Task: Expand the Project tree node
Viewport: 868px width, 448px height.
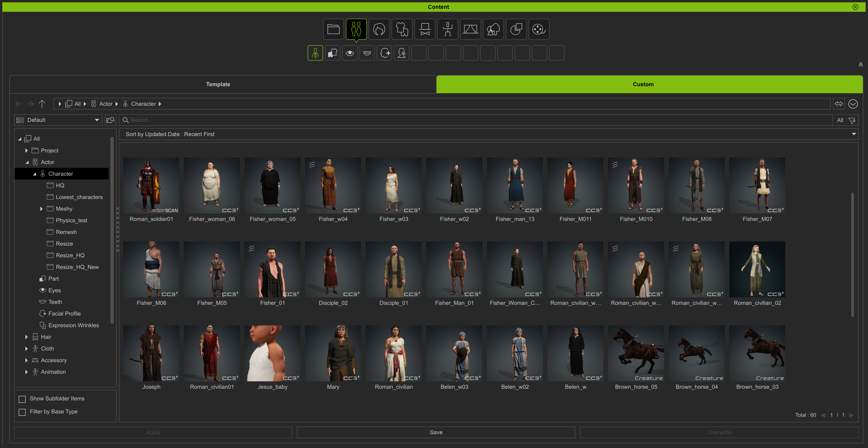Action: tap(27, 151)
